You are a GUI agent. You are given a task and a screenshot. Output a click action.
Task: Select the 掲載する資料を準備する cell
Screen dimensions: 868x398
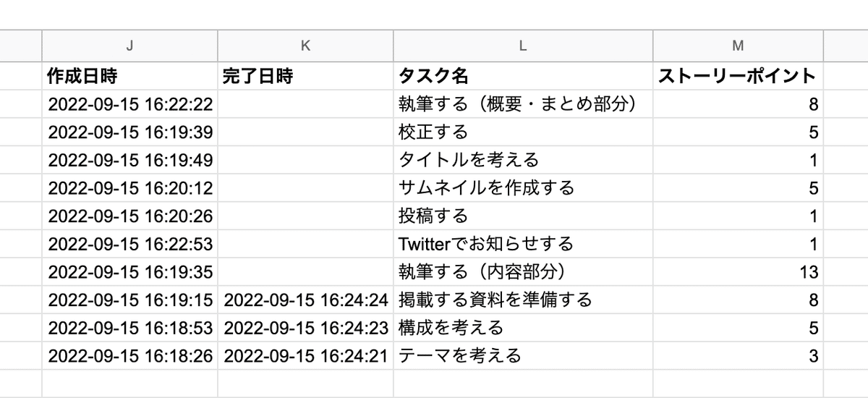point(523,300)
